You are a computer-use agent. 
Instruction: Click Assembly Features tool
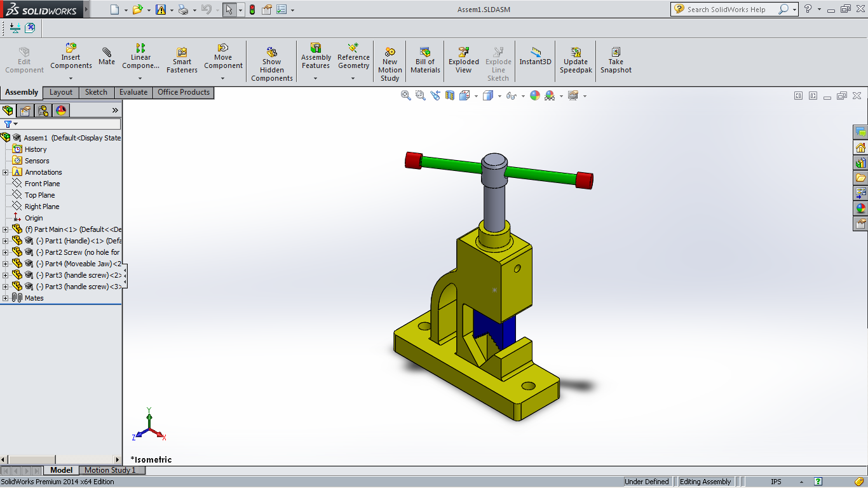point(316,56)
